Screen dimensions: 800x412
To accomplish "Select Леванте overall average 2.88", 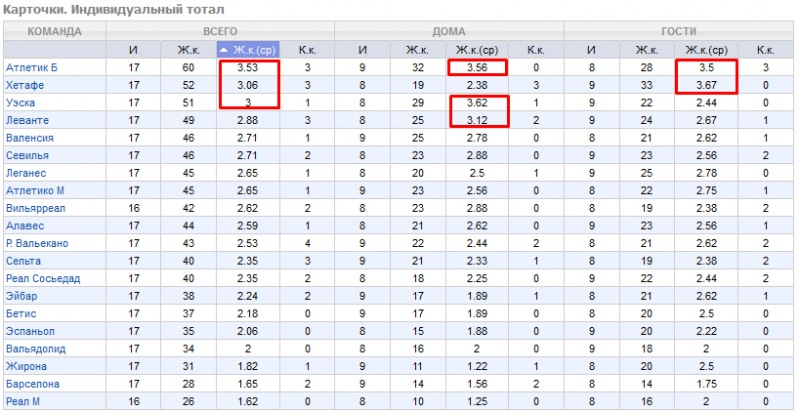I will click(248, 120).
